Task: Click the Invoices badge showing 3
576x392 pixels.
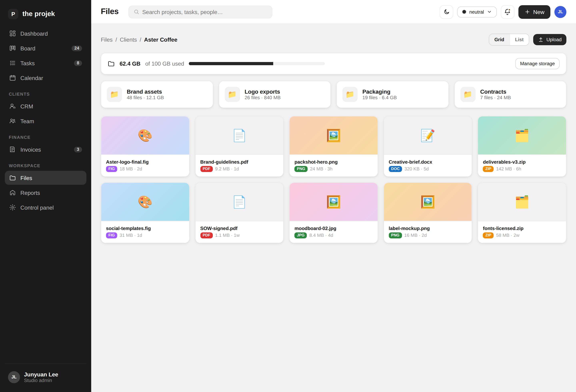Action: coord(78,150)
